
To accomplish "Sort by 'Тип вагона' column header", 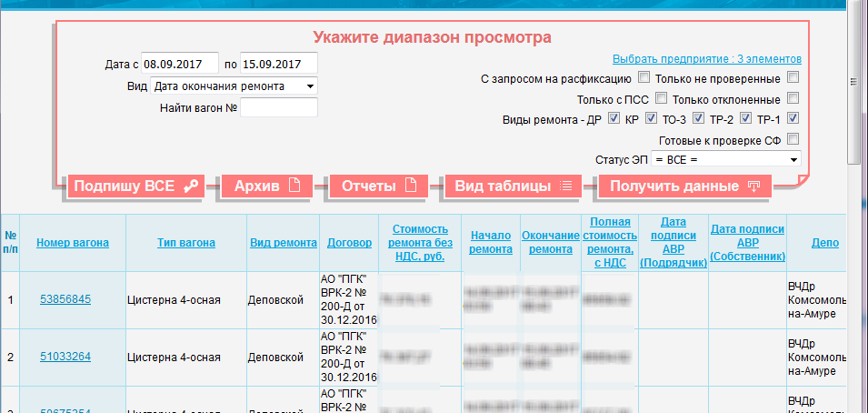I will (x=186, y=243).
